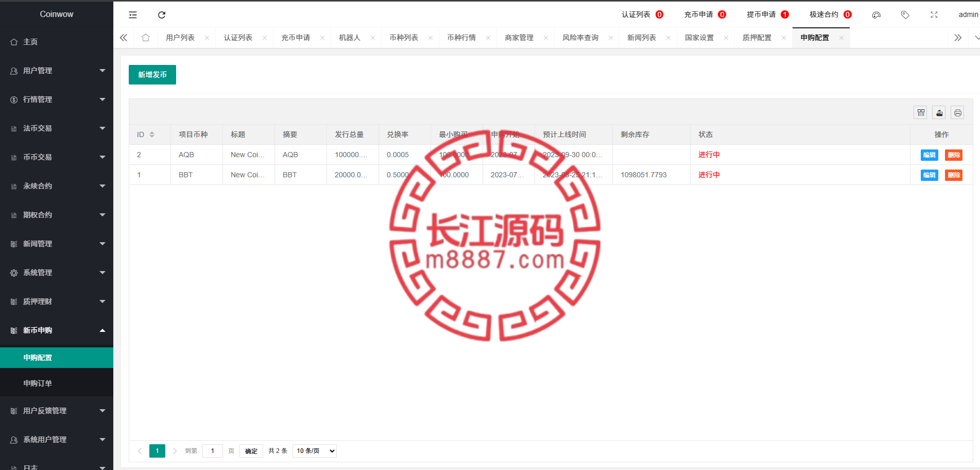The image size is (980, 470).
Task: Collapse the sidebar with the menu fold icon
Action: point(133,15)
